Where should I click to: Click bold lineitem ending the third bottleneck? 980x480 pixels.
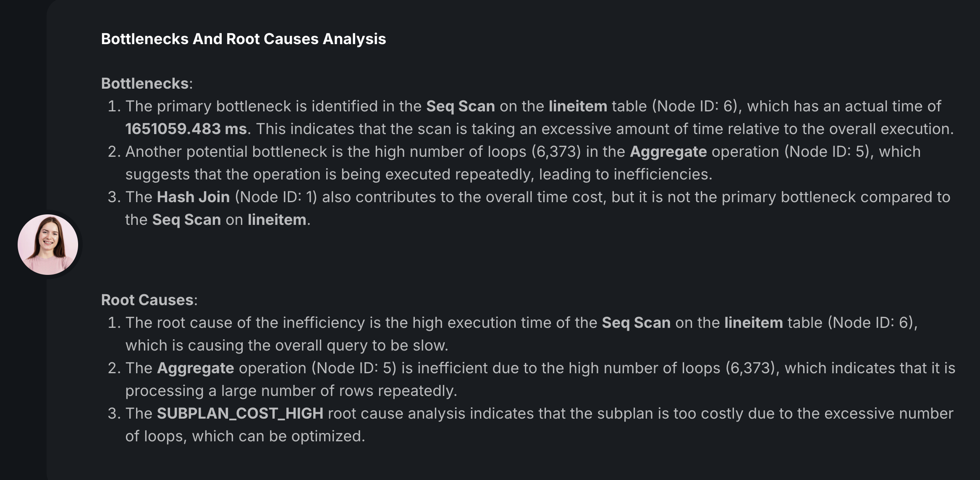point(277,219)
